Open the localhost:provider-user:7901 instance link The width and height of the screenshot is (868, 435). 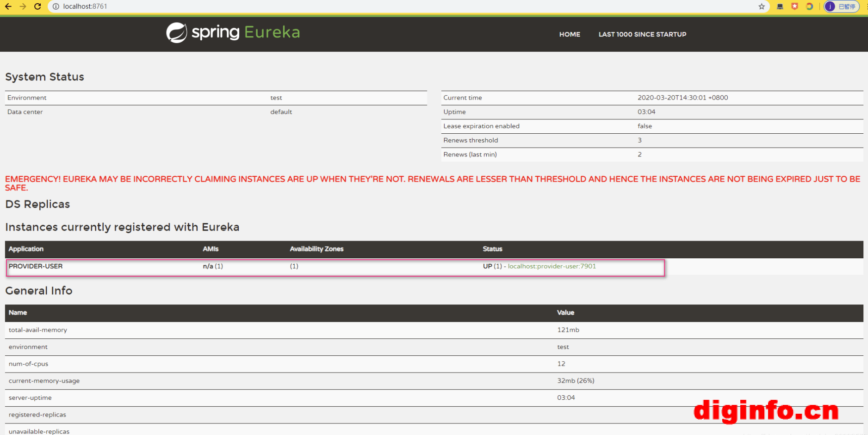pyautogui.click(x=552, y=266)
